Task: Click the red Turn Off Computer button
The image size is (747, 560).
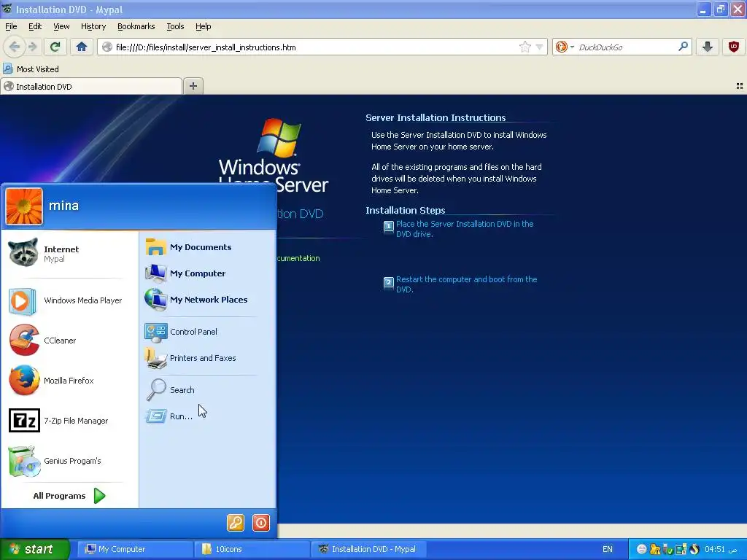Action: [x=261, y=522]
